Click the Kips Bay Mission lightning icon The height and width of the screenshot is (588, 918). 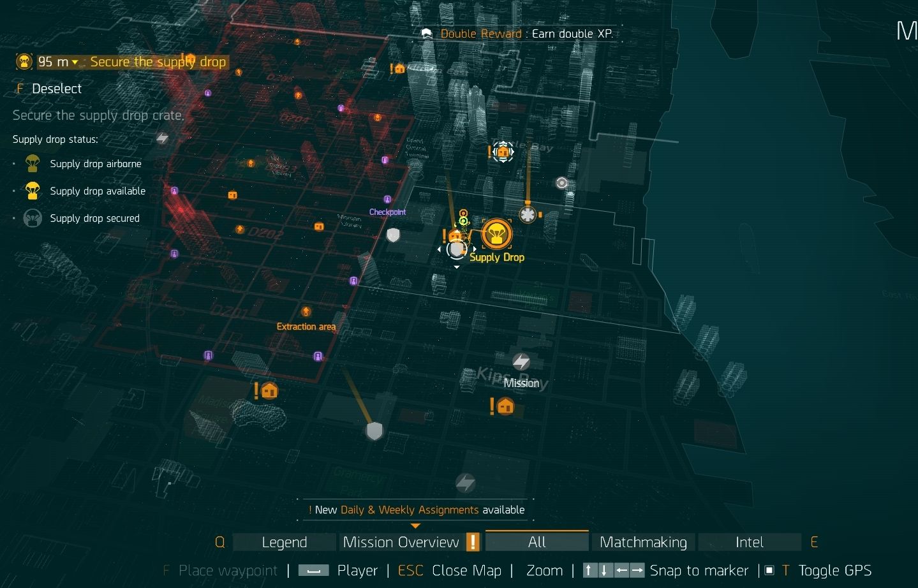521,362
